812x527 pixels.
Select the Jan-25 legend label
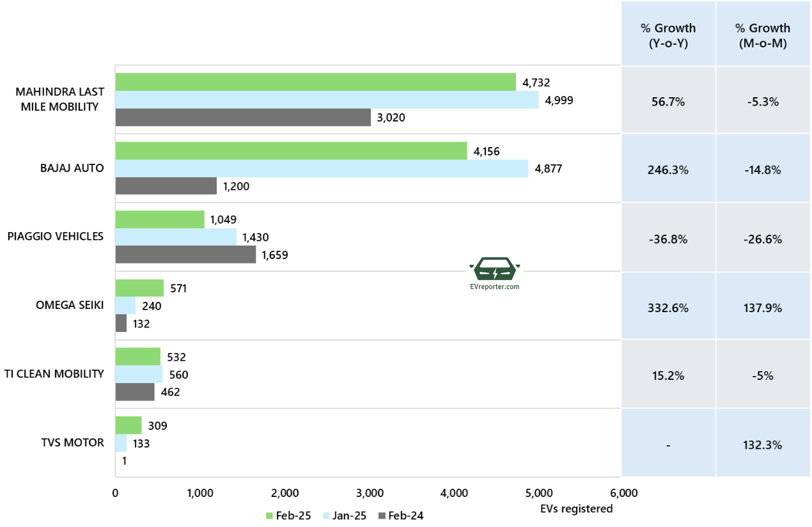[x=349, y=516]
